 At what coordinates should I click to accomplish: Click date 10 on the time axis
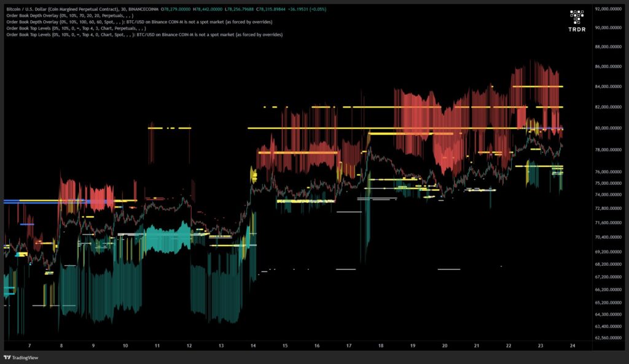(x=125, y=346)
